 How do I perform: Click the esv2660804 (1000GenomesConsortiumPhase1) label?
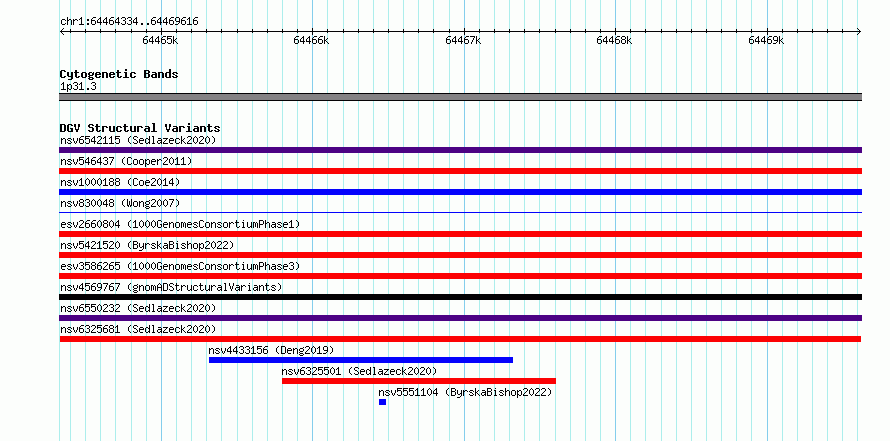pyautogui.click(x=180, y=224)
